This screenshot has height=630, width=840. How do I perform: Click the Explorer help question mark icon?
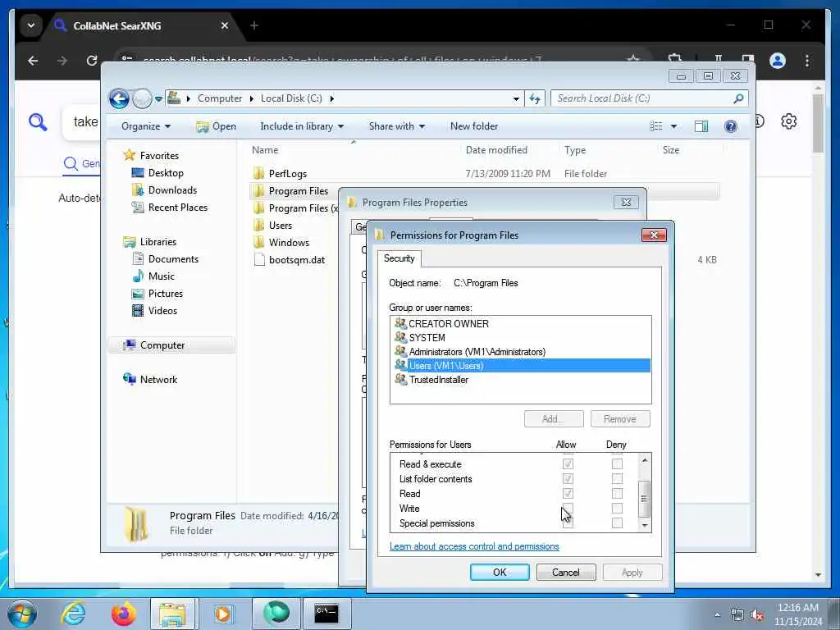730,126
